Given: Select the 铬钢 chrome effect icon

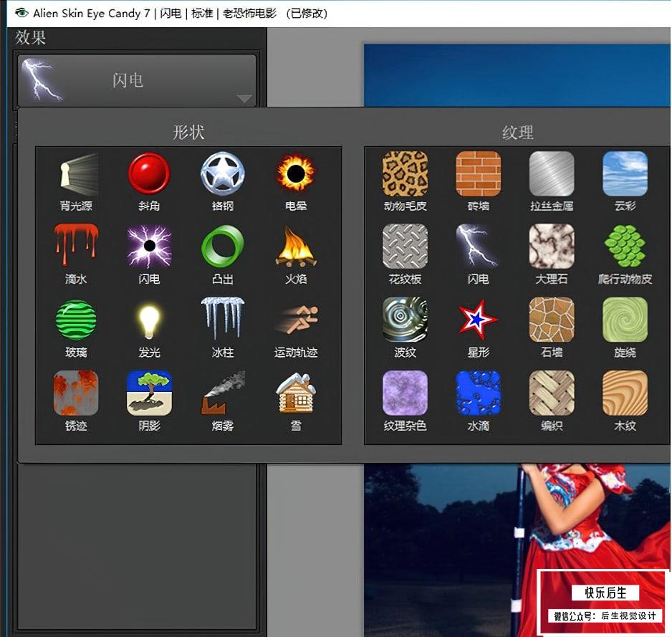Looking at the screenshot, I should pos(222,173).
